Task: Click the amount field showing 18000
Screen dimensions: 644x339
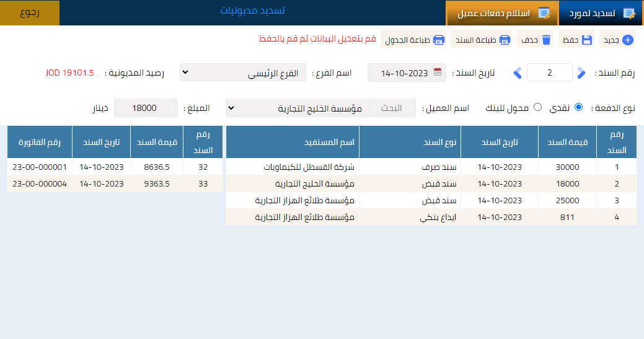Action: [146, 108]
